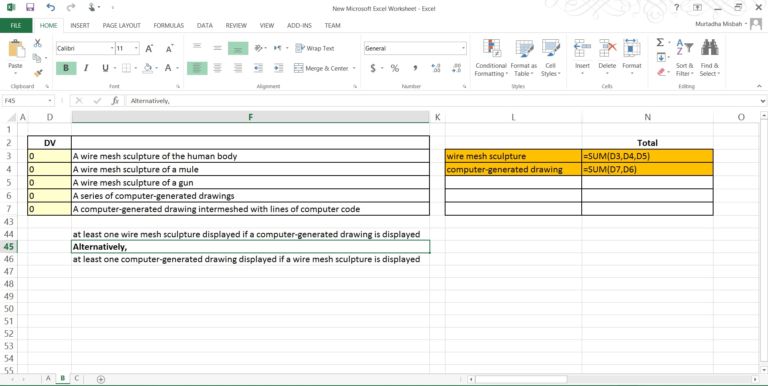
Task: Open font name dropdown Calibri
Action: coord(111,48)
